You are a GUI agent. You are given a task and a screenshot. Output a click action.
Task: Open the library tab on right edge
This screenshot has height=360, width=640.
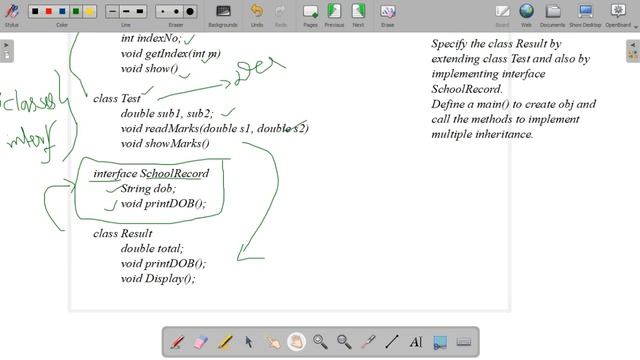(x=633, y=55)
